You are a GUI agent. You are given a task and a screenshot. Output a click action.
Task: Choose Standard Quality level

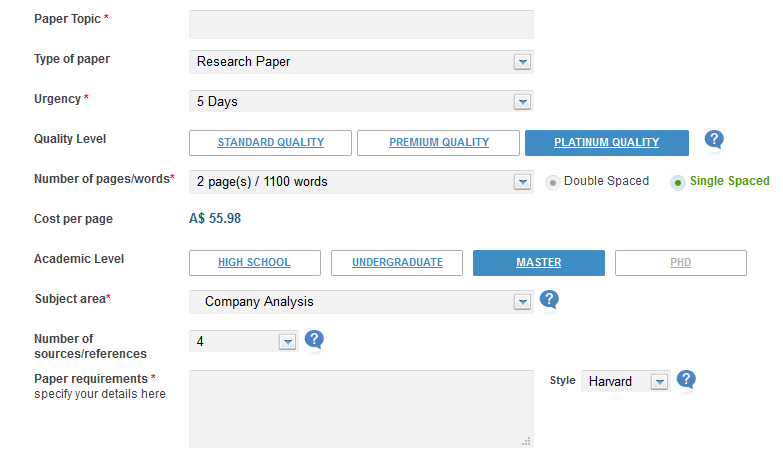(x=270, y=143)
